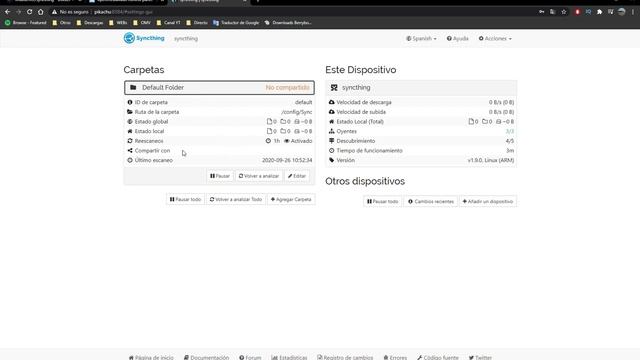640x360 pixels.
Task: Click Volver a analizar Todo button
Action: coord(236,199)
